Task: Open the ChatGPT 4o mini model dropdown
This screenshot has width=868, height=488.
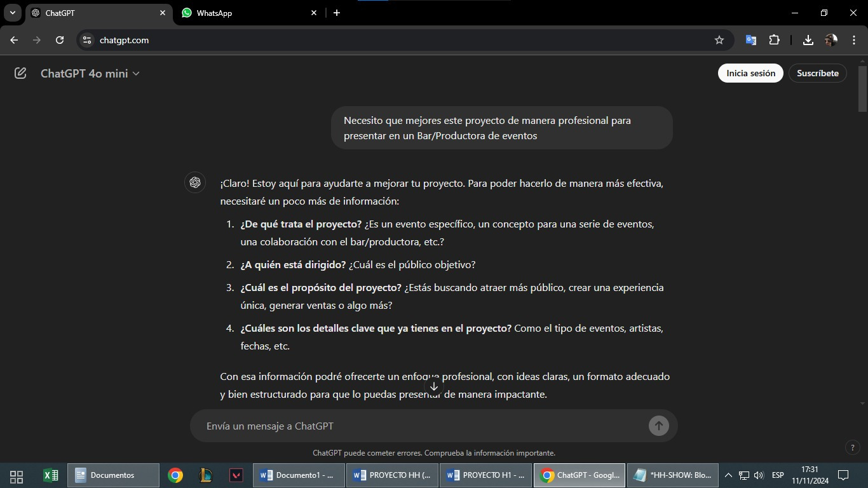Action: (x=90, y=74)
